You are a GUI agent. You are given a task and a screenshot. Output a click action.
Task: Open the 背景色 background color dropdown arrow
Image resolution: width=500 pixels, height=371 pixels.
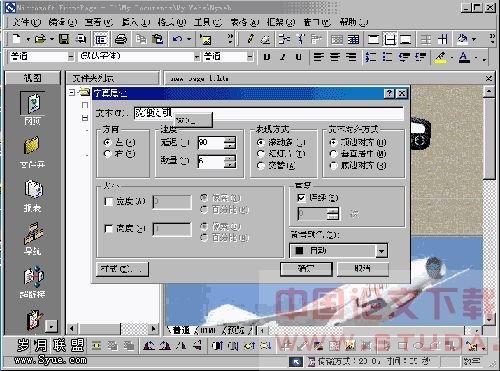click(381, 251)
